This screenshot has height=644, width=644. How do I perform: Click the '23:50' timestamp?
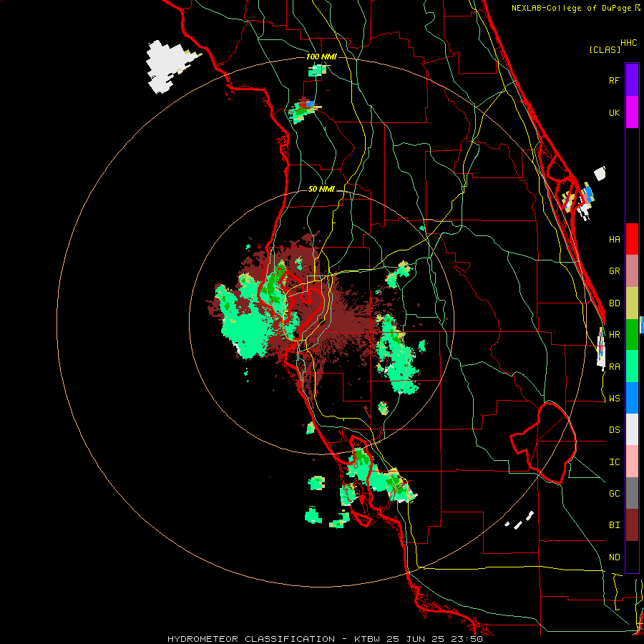pos(467,639)
